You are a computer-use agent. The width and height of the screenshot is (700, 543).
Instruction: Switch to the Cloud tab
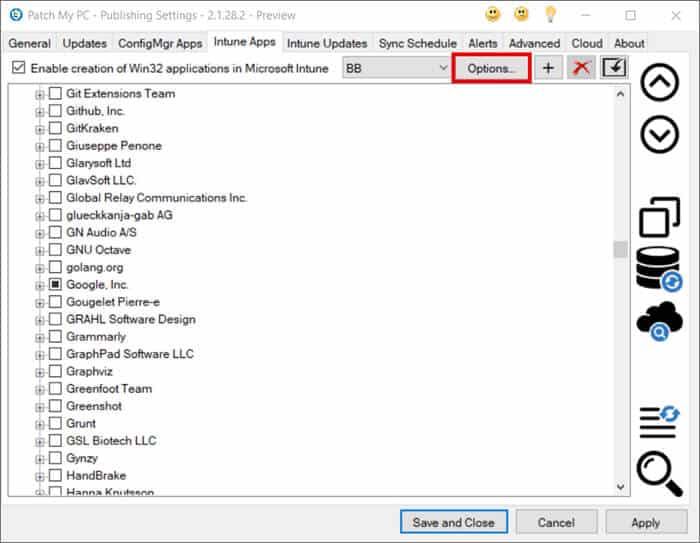[x=587, y=43]
